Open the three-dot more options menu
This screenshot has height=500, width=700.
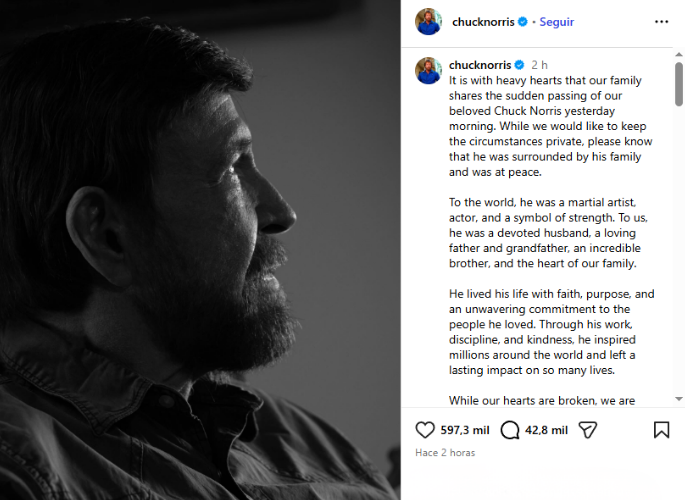[x=661, y=21]
